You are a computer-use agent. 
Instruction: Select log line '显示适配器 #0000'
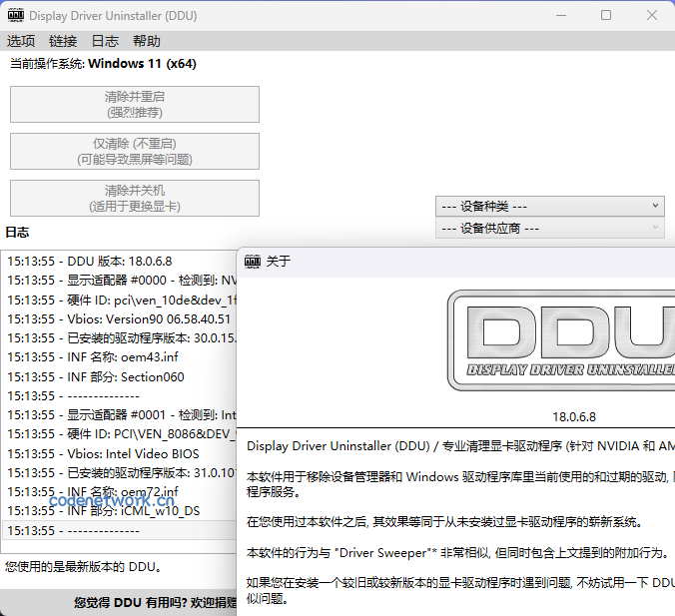click(x=119, y=281)
